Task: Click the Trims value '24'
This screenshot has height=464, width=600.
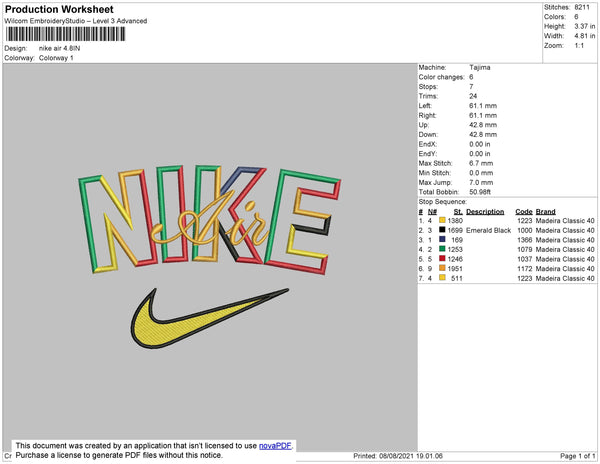Action: pos(473,96)
